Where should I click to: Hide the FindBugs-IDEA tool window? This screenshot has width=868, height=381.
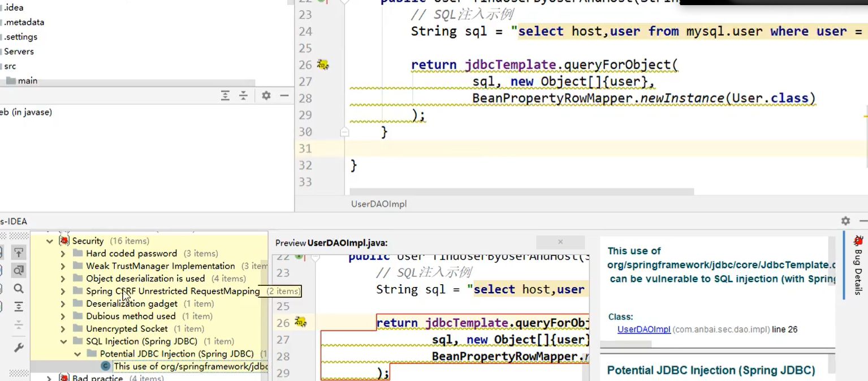click(x=863, y=221)
